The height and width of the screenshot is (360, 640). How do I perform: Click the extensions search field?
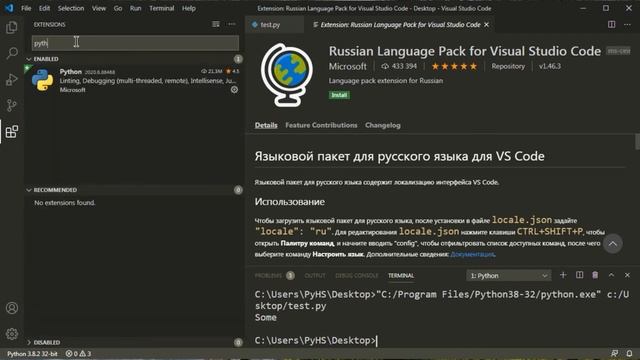pos(135,43)
